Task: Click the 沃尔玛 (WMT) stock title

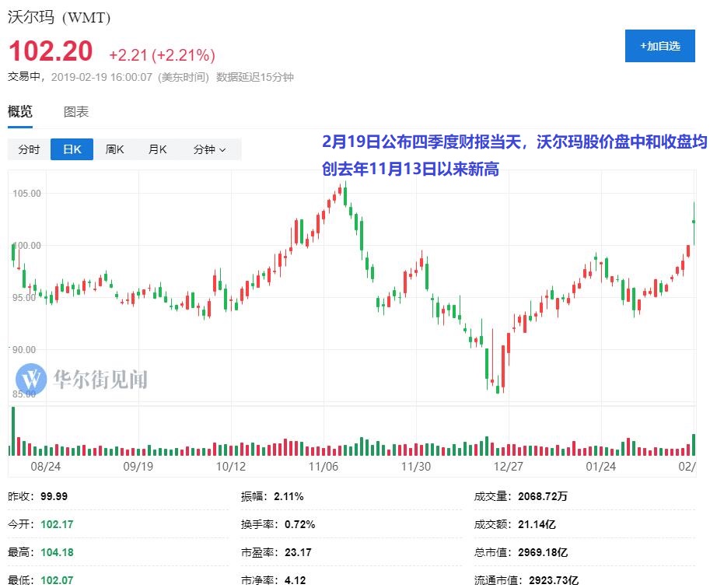Action: 59,16
